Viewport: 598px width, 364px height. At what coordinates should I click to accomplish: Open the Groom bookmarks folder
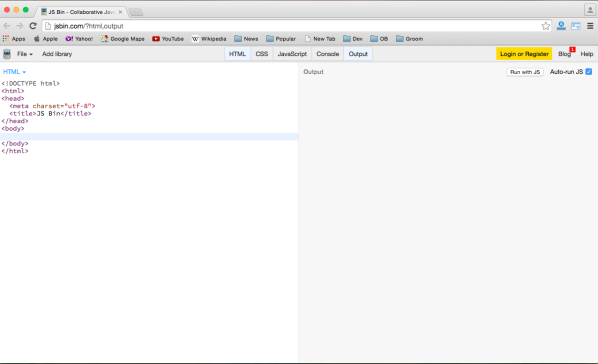(410, 39)
